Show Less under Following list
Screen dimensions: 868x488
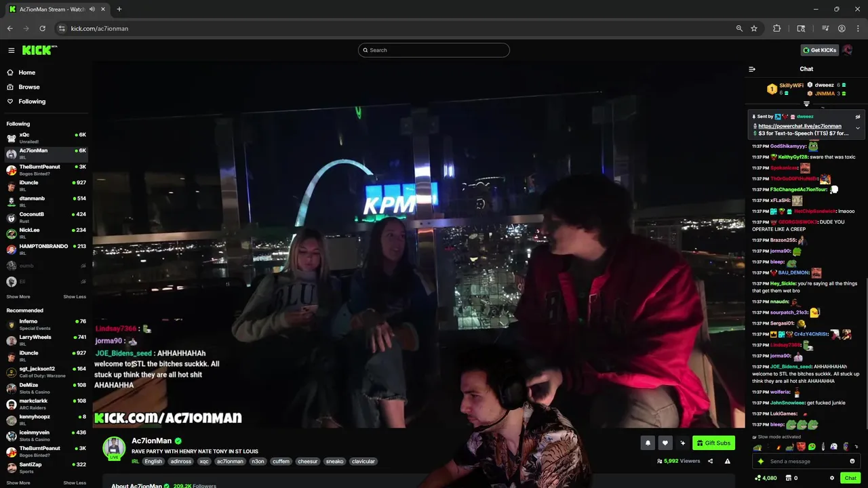[75, 297]
